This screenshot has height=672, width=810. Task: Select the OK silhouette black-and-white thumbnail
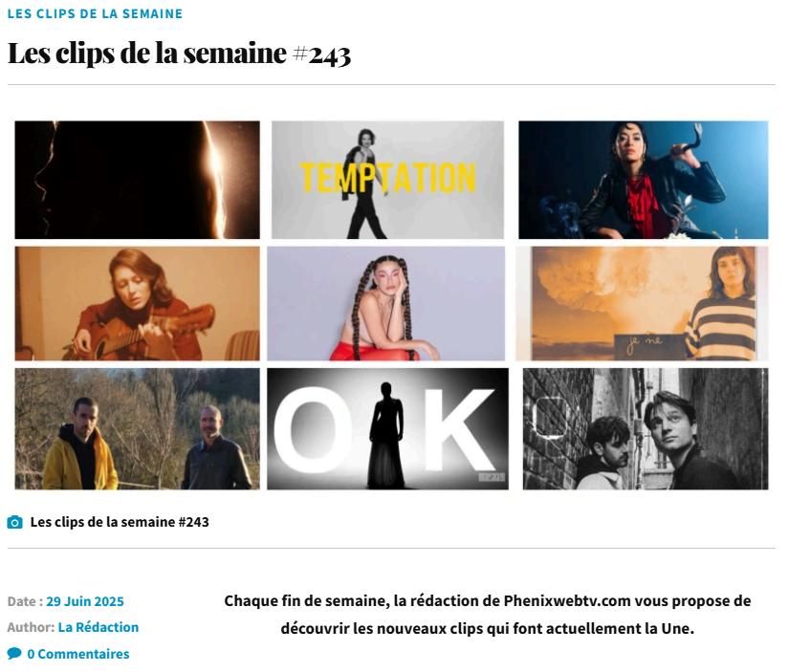tap(387, 428)
